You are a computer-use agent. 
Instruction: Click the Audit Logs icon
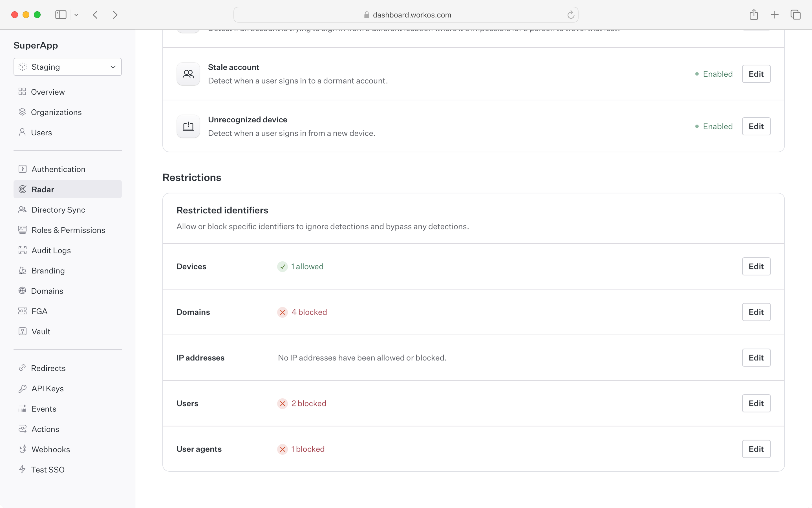pos(23,250)
